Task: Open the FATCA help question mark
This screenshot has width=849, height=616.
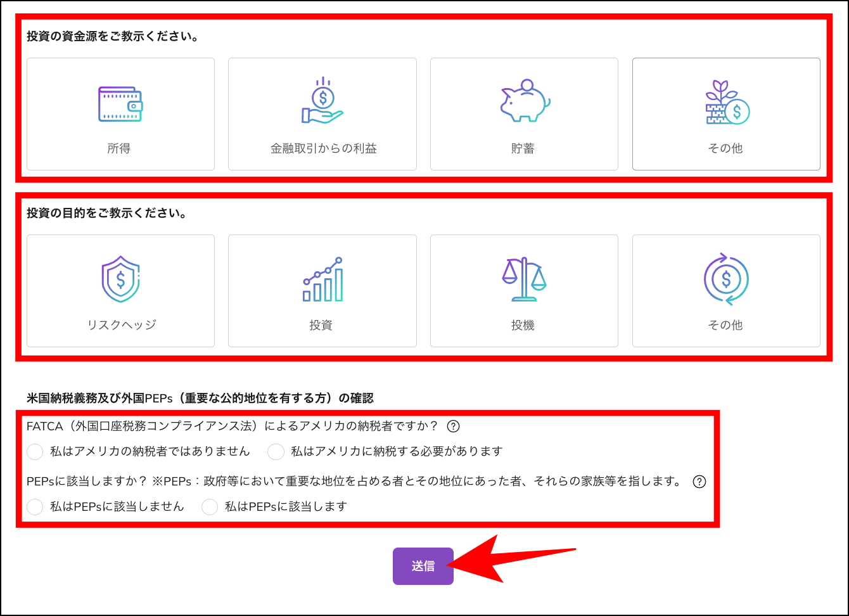Action: pos(453,427)
